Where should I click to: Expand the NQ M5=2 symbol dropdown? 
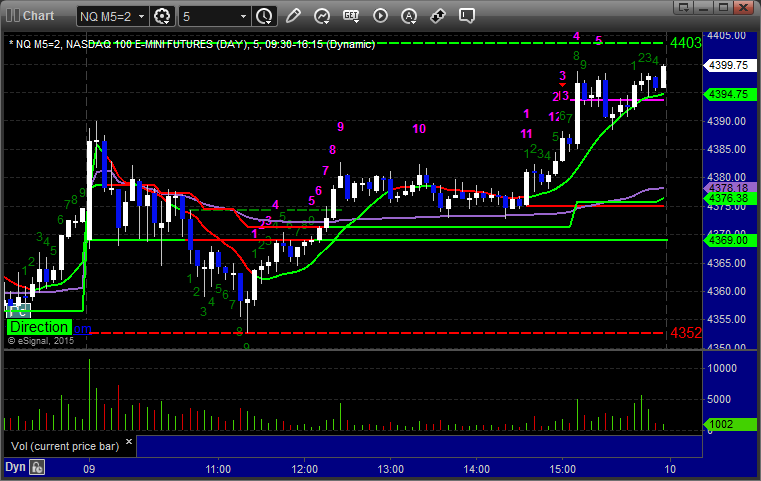(x=141, y=17)
